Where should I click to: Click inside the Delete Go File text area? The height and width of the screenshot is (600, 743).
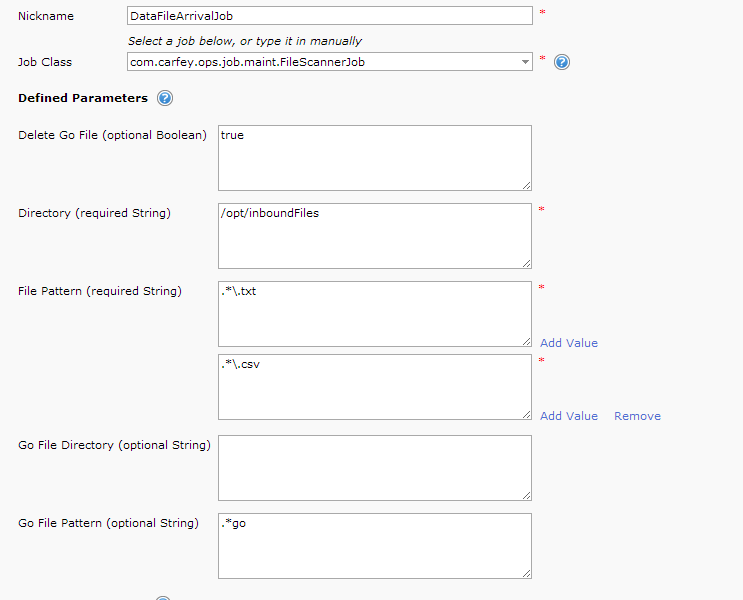(374, 157)
